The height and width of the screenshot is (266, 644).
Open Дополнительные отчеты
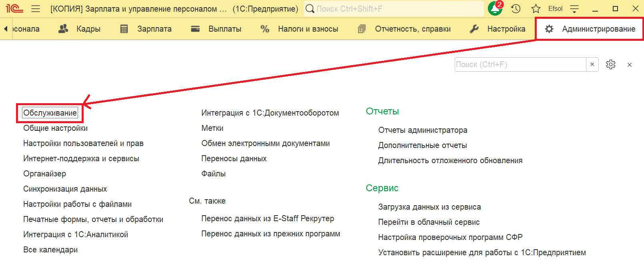click(423, 145)
